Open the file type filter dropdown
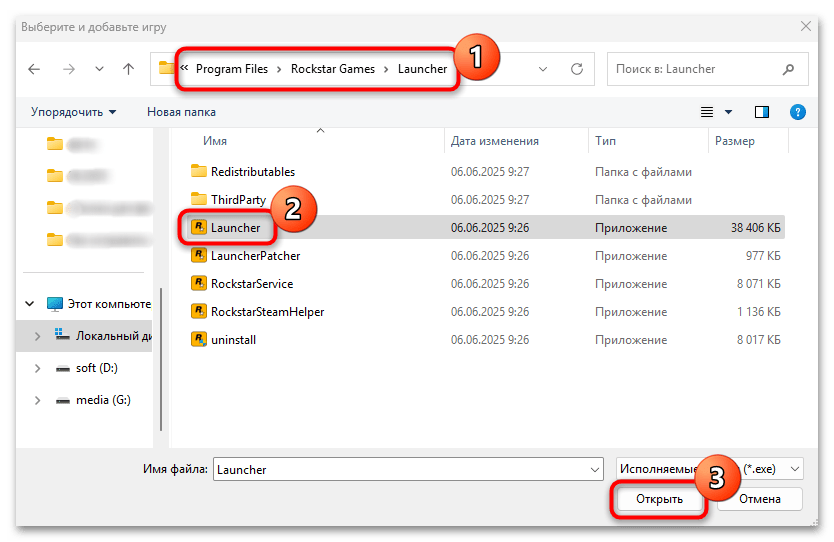834x542 pixels. pyautogui.click(x=710, y=469)
